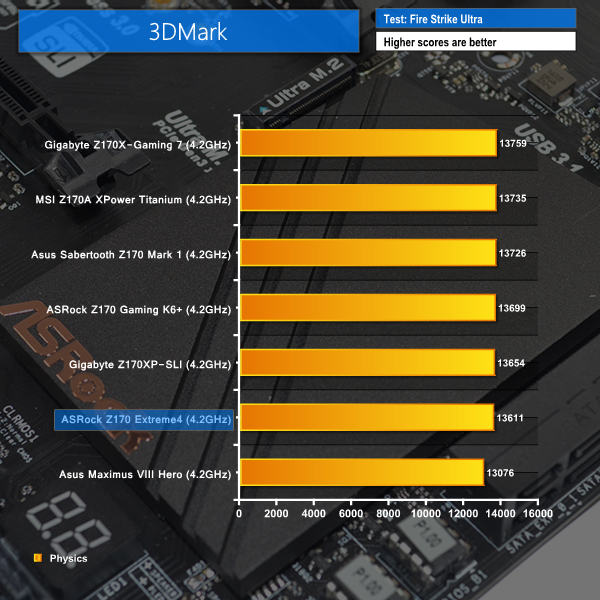Click the 13611 score value

tap(510, 418)
